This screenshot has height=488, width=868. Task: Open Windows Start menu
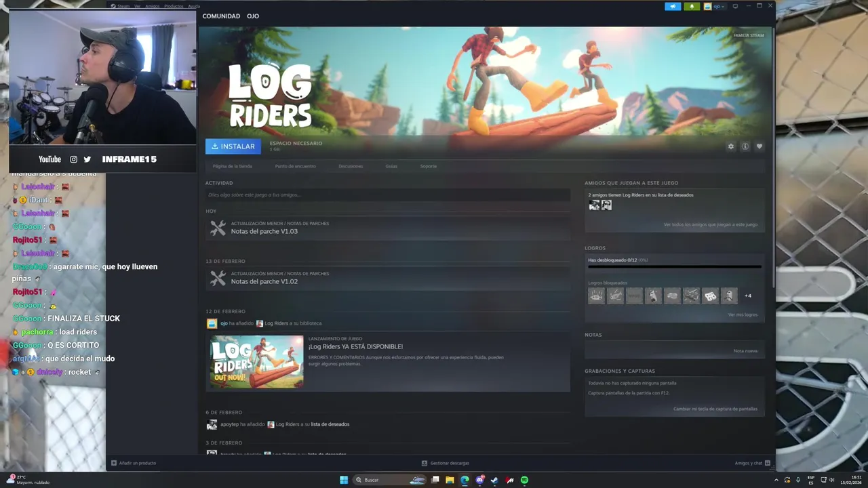(x=344, y=480)
